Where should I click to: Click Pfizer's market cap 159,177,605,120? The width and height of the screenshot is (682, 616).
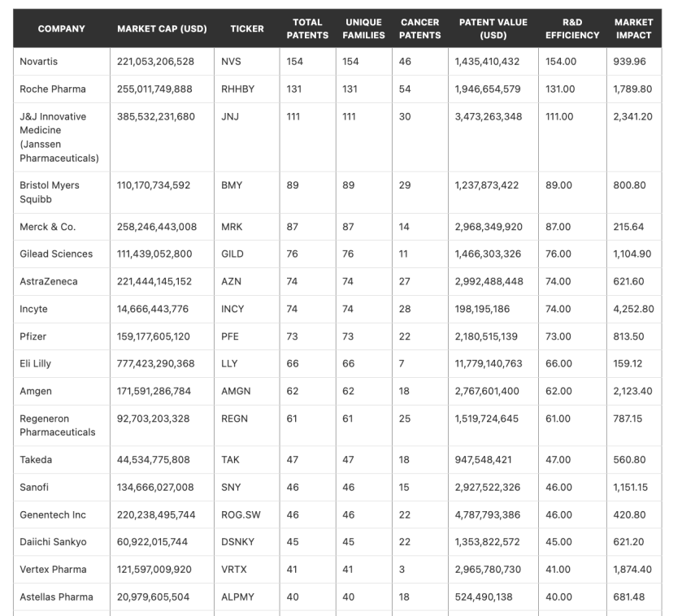click(154, 336)
